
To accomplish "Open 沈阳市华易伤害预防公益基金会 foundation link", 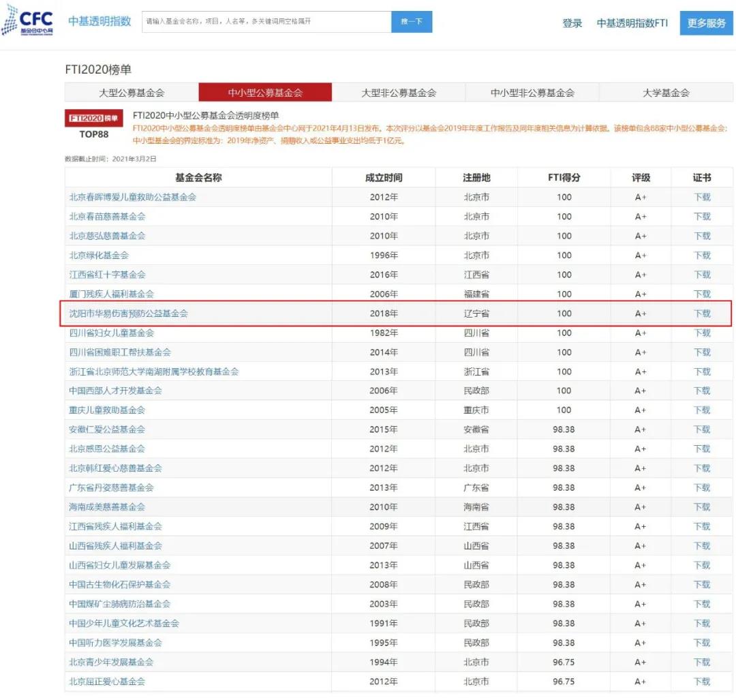I will [x=129, y=314].
